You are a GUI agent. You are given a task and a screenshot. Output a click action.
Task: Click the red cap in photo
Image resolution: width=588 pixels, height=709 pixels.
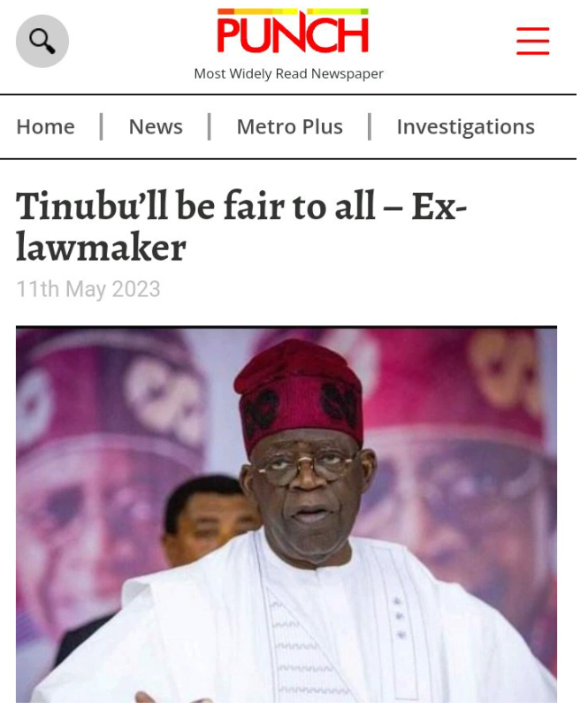[299, 392]
